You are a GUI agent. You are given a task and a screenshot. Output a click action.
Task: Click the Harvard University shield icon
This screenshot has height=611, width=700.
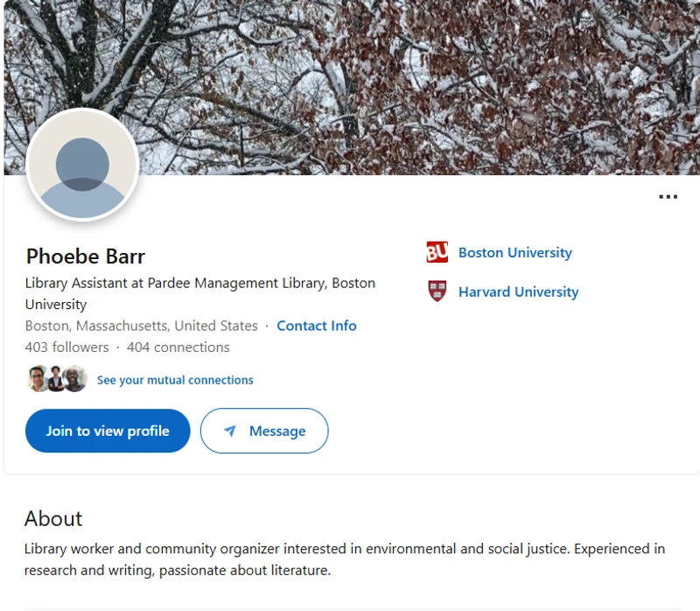437,291
